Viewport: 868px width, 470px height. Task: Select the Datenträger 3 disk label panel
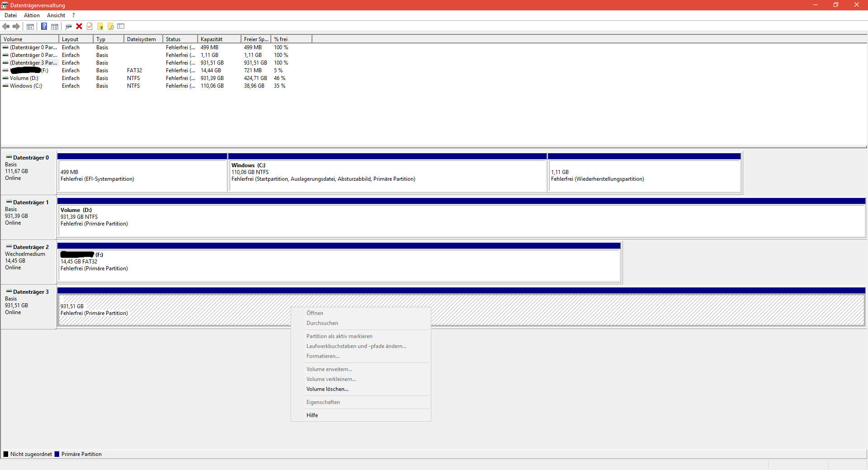28,306
